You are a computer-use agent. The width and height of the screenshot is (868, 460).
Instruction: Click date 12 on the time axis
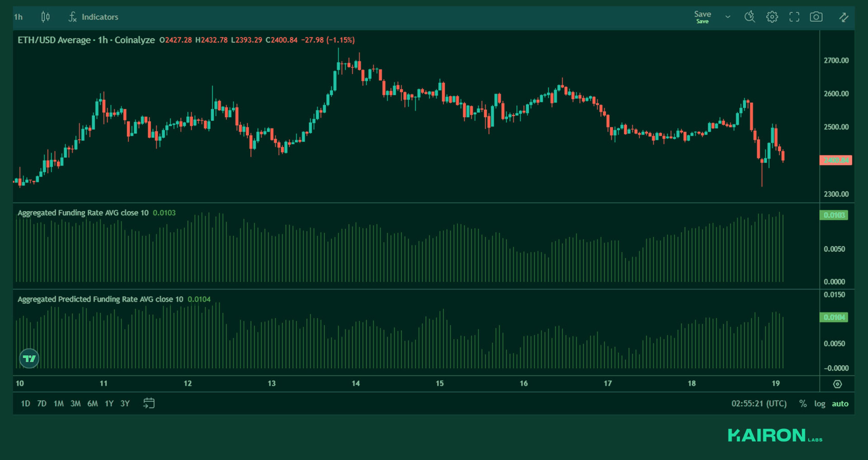[188, 384]
